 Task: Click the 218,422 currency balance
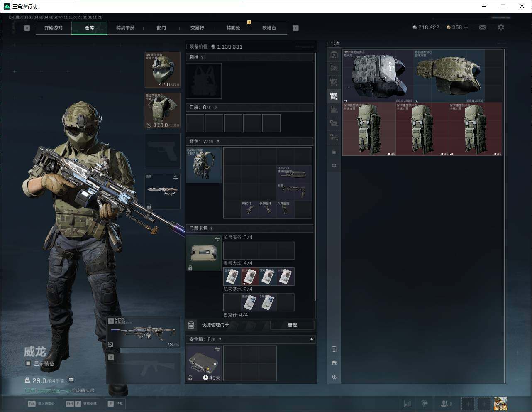(x=426, y=27)
